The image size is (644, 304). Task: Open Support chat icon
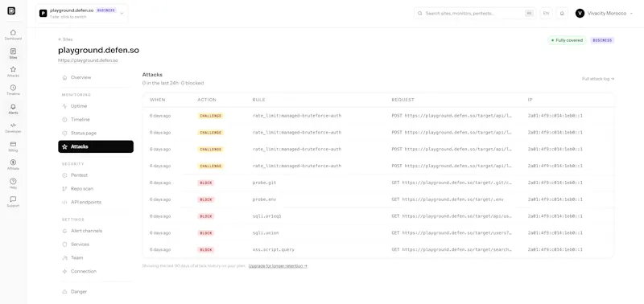click(x=13, y=201)
